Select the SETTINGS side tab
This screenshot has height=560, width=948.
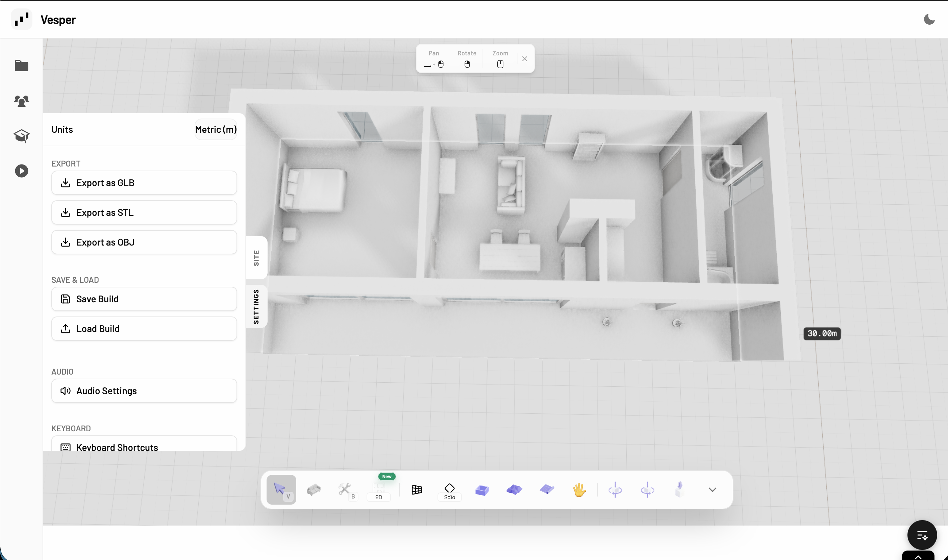pos(256,306)
